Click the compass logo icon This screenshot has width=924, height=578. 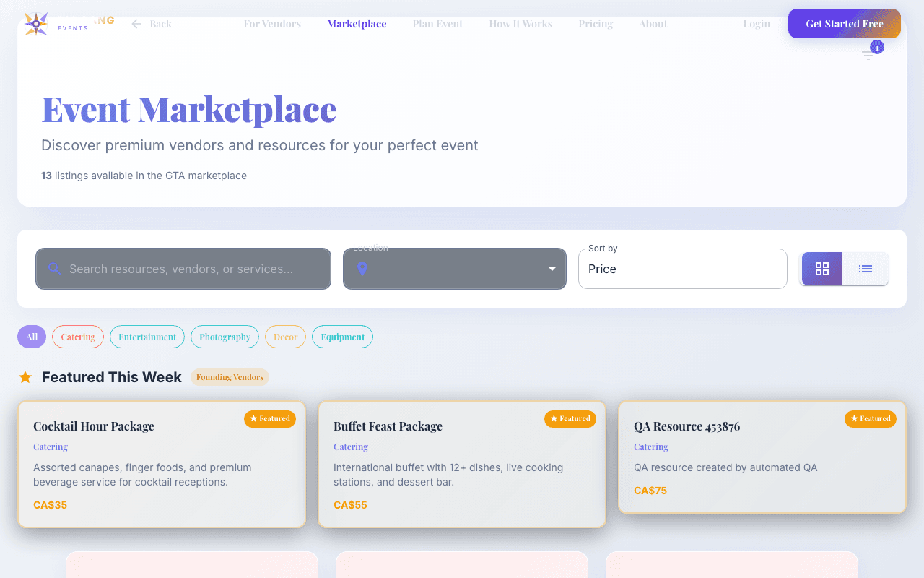coord(35,24)
